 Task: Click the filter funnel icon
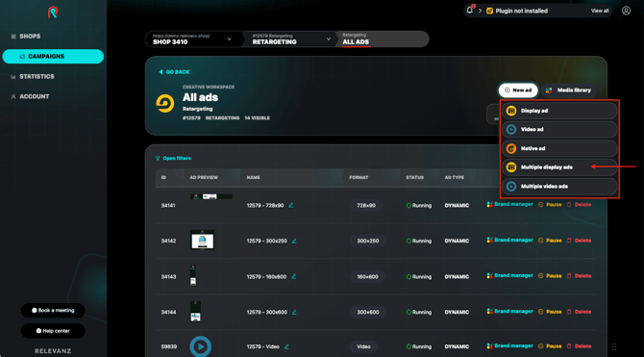click(158, 159)
